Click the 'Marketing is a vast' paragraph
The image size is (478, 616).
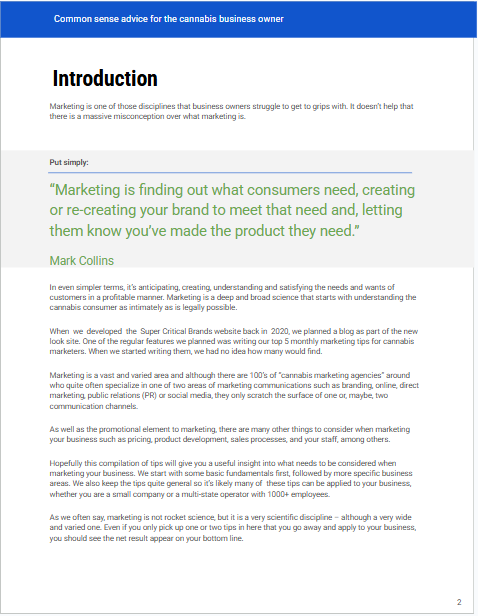tap(234, 390)
